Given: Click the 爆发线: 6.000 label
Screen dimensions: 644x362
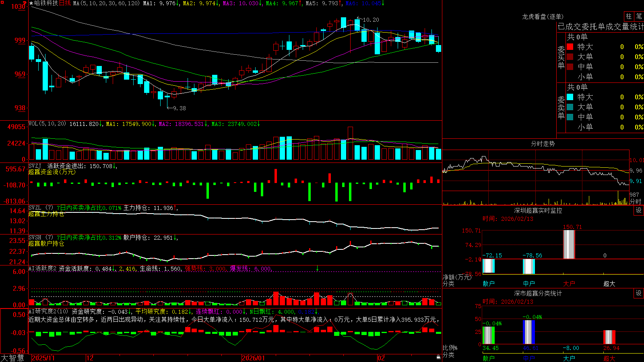Looking at the screenshot, I should (x=250, y=269).
